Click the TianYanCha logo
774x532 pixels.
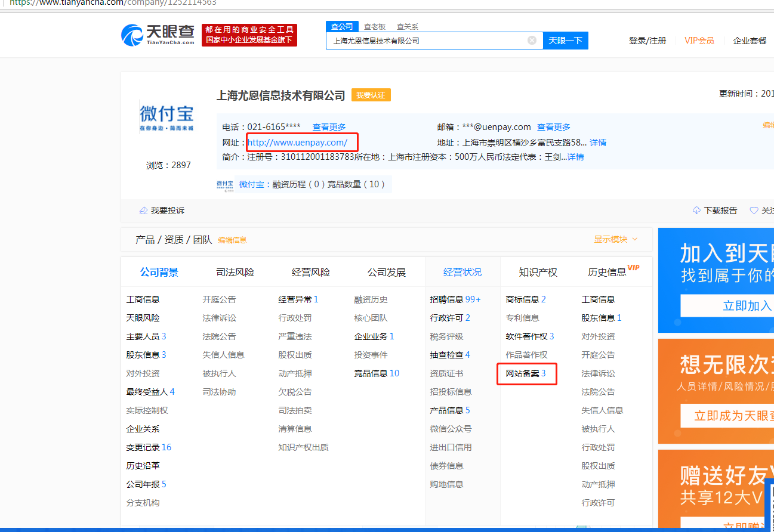pos(158,35)
